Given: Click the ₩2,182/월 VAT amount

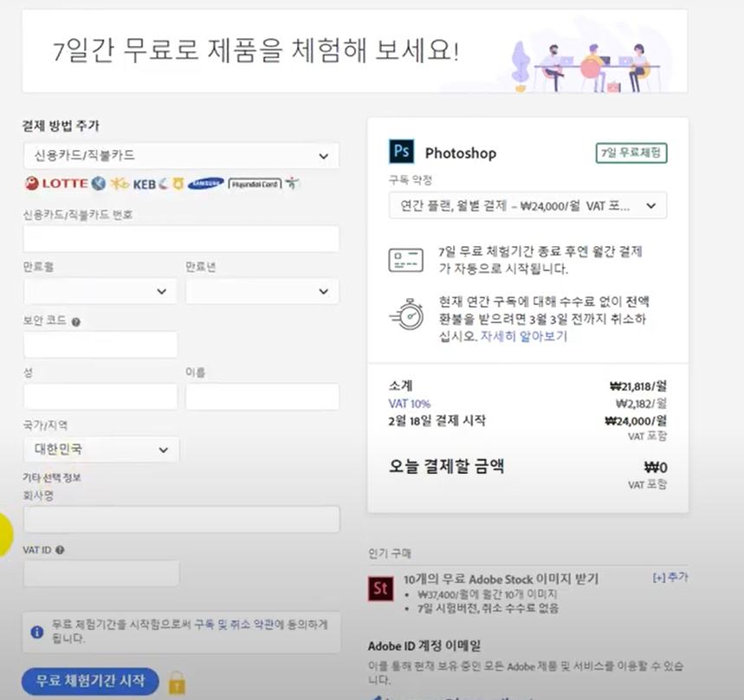Looking at the screenshot, I should click(x=641, y=404).
